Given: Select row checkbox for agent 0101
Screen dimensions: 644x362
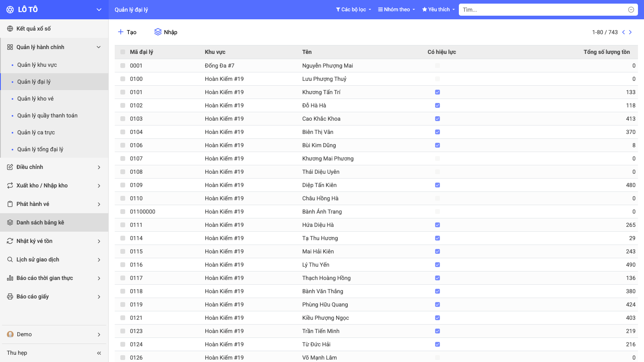Looking at the screenshot, I should coord(123,92).
